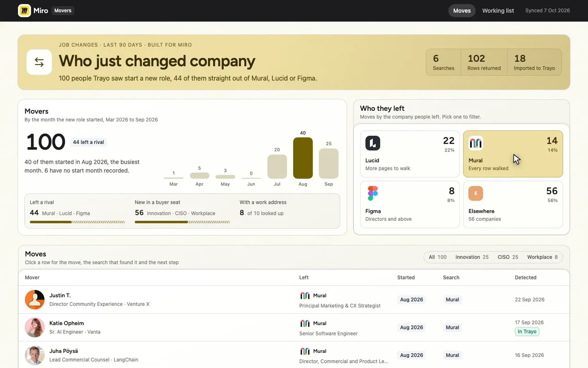Click the Elsewhere 'E' icon
588x368 pixels.
coord(475,193)
